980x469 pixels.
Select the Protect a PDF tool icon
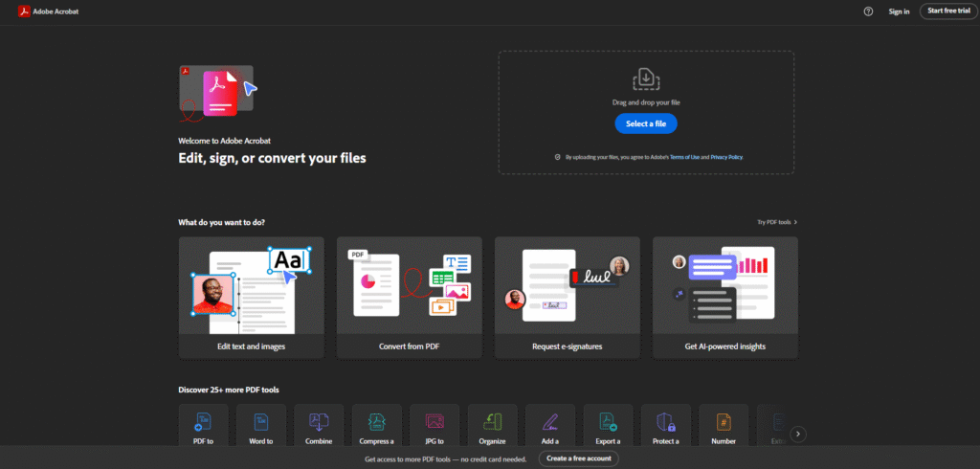click(666, 421)
